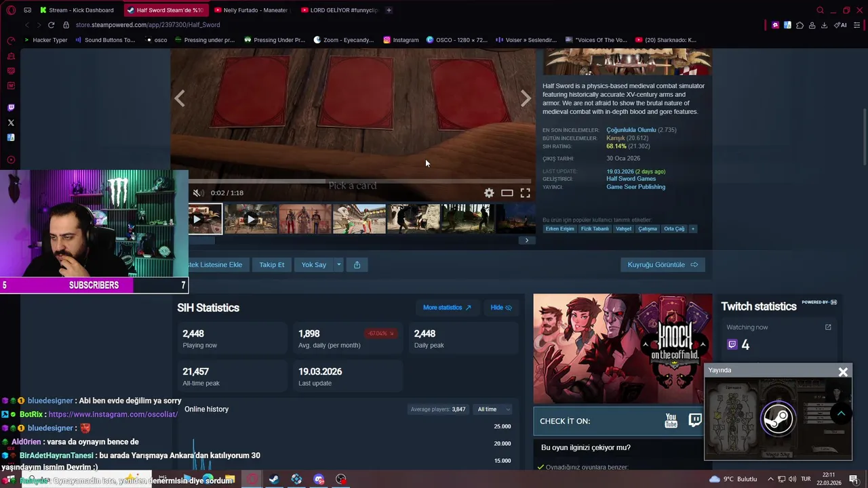Show hidden system tray icons
868x488 pixels.
click(771, 479)
